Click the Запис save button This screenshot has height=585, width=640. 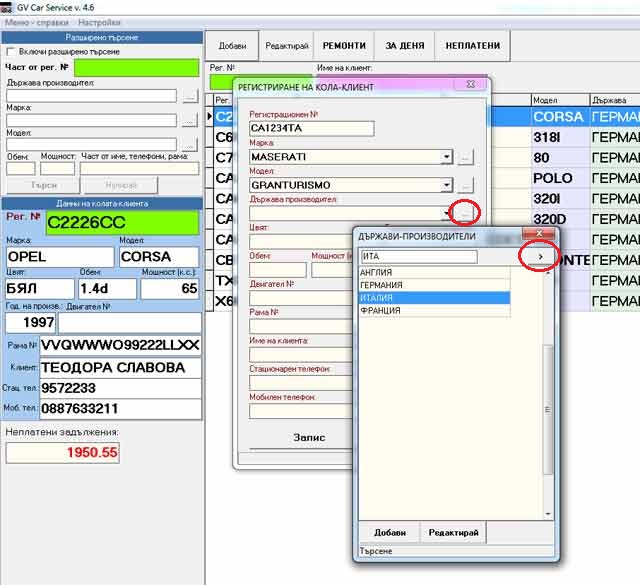point(309,438)
